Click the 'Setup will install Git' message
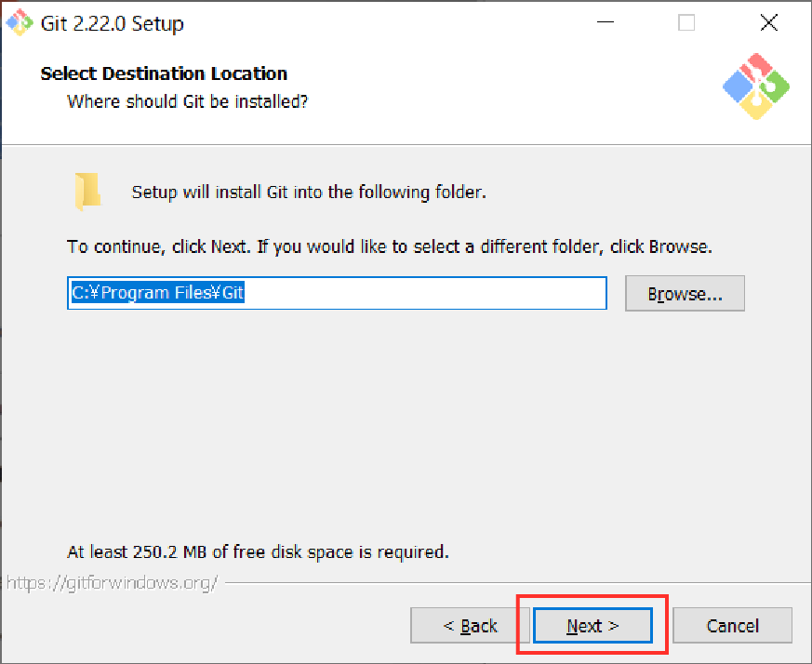Screen dimensions: 812x664 click(309, 193)
